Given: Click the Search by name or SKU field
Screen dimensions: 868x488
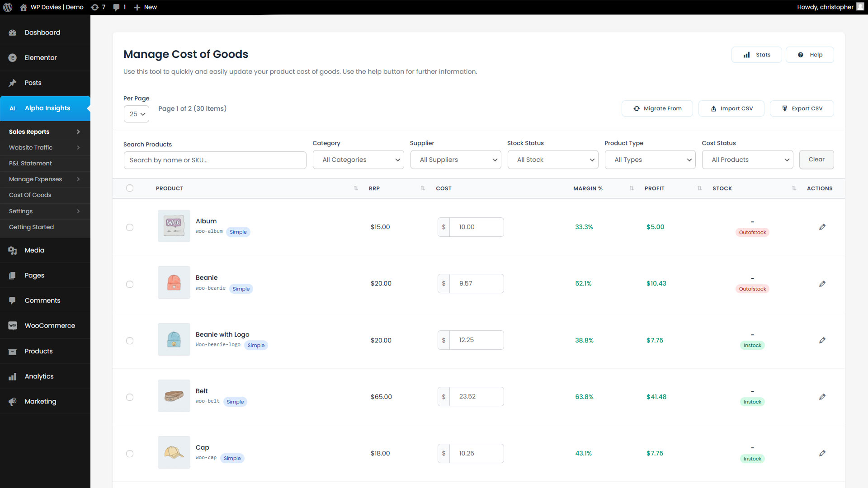Looking at the screenshot, I should click(215, 160).
